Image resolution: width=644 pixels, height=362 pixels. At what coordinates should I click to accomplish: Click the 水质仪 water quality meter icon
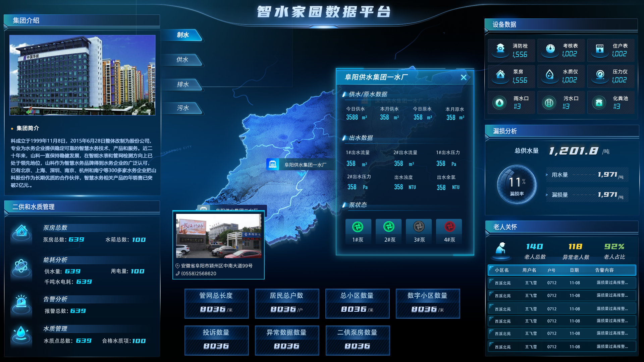click(550, 75)
